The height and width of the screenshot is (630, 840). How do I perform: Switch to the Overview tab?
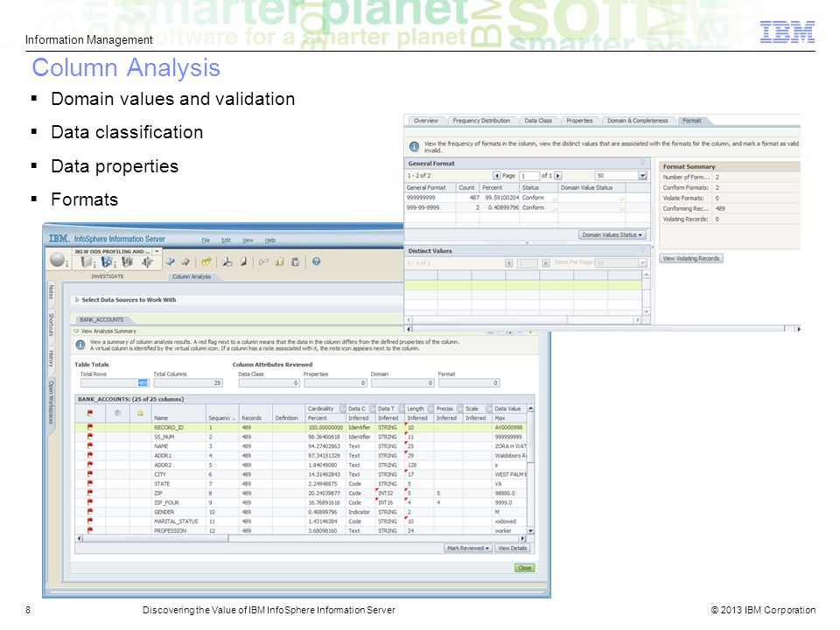(426, 121)
